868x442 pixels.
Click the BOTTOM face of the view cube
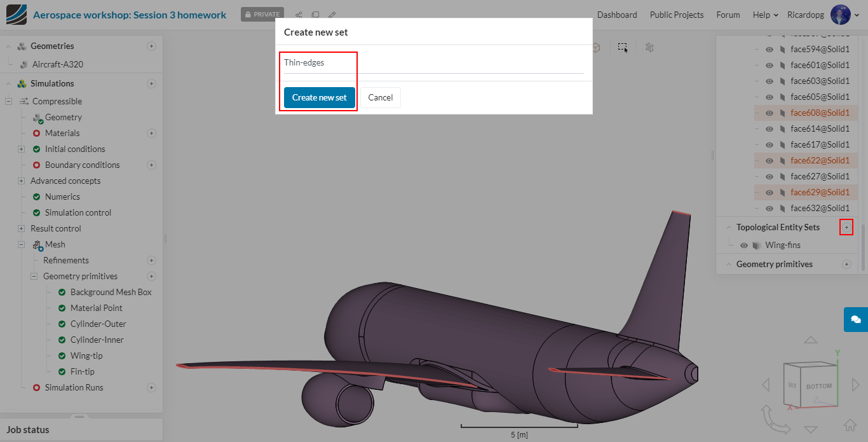[x=818, y=386]
